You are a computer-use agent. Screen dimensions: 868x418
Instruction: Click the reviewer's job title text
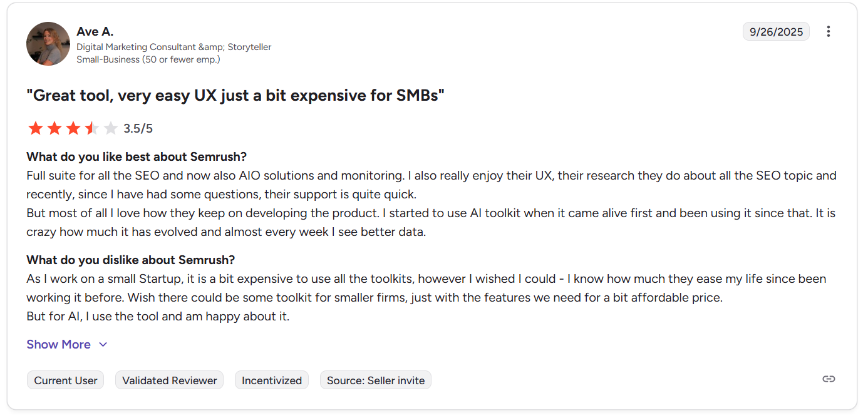click(173, 47)
